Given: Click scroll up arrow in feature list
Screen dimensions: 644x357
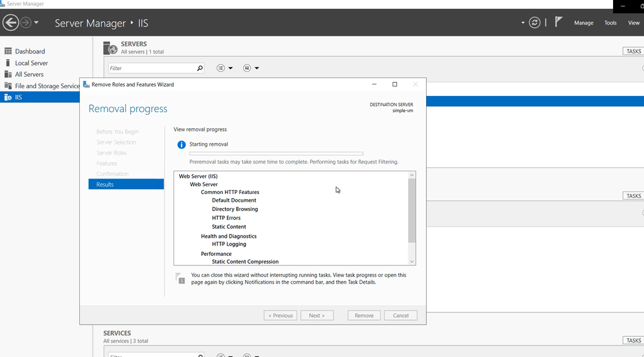Looking at the screenshot, I should click(x=411, y=175).
